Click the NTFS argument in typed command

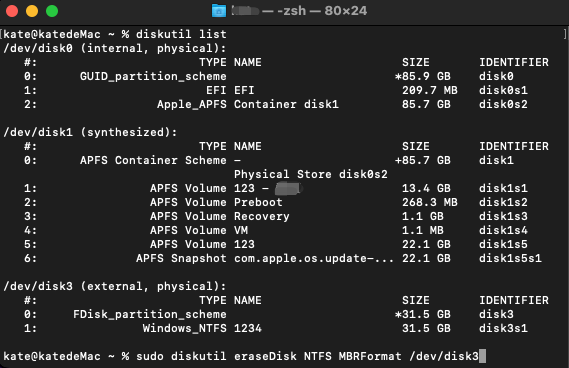tap(318, 356)
